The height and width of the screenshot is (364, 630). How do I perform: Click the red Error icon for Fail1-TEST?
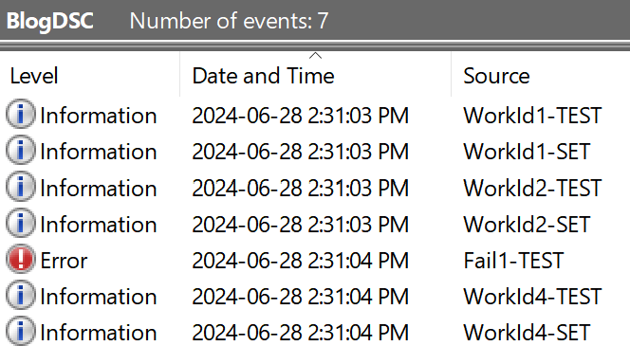[x=21, y=259]
